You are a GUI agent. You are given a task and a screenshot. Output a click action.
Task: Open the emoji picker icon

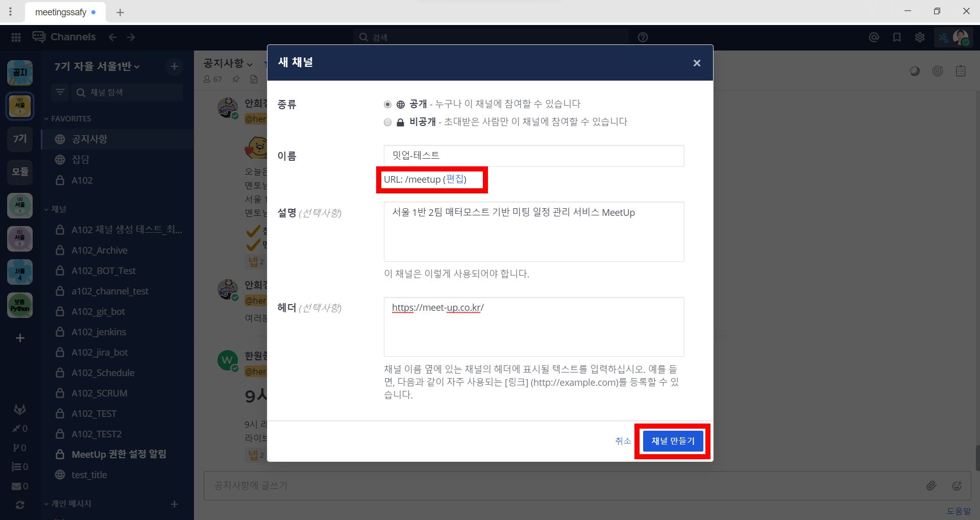click(957, 486)
